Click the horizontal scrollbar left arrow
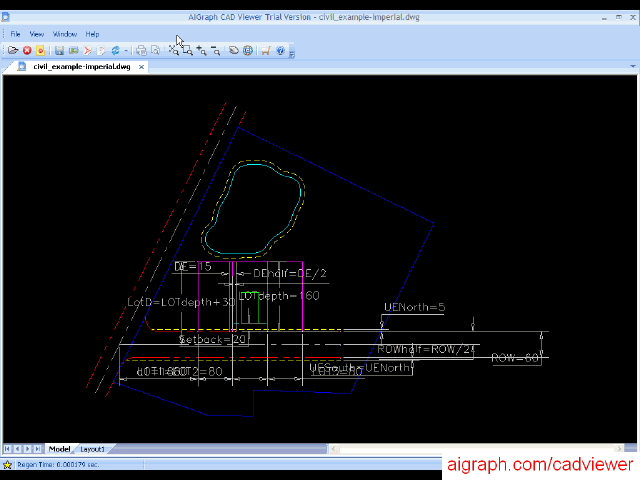The width and height of the screenshot is (640, 480). click(x=334, y=449)
